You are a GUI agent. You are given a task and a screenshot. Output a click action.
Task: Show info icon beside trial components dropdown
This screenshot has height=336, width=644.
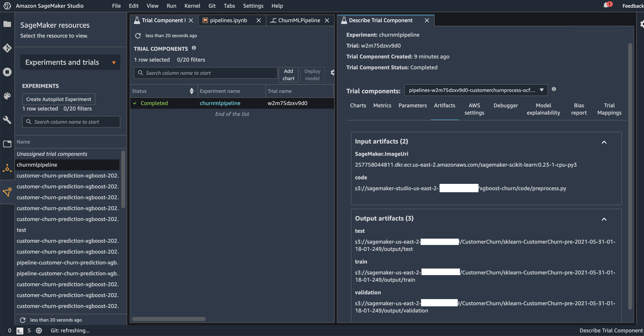point(554,89)
